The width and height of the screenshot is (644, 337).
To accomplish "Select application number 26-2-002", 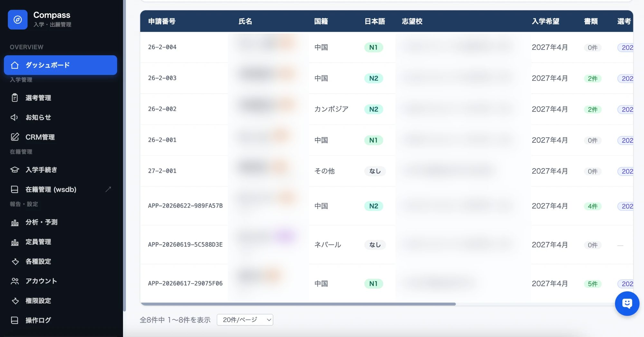I will tap(162, 109).
